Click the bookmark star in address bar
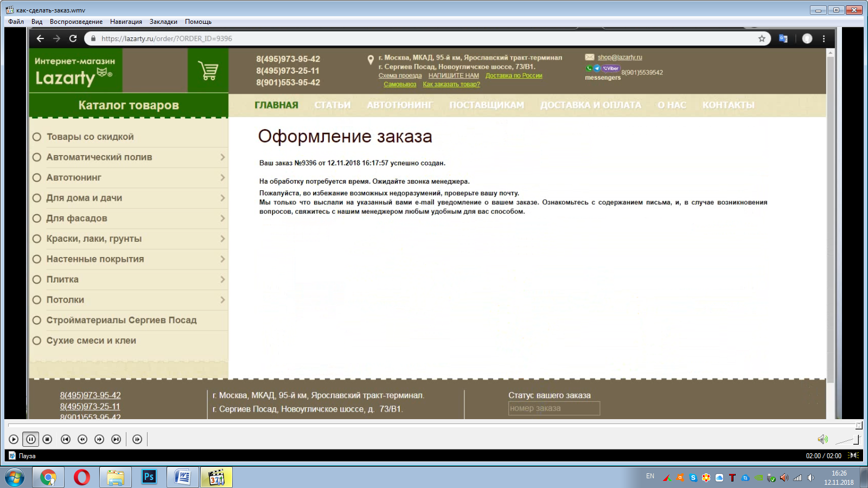The width and height of the screenshot is (868, 488). pyautogui.click(x=762, y=38)
